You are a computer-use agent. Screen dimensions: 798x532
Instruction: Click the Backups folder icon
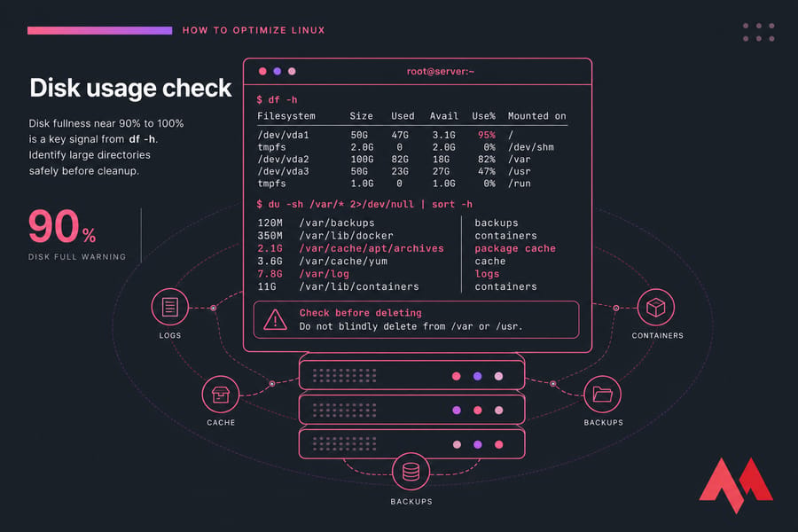tap(602, 394)
